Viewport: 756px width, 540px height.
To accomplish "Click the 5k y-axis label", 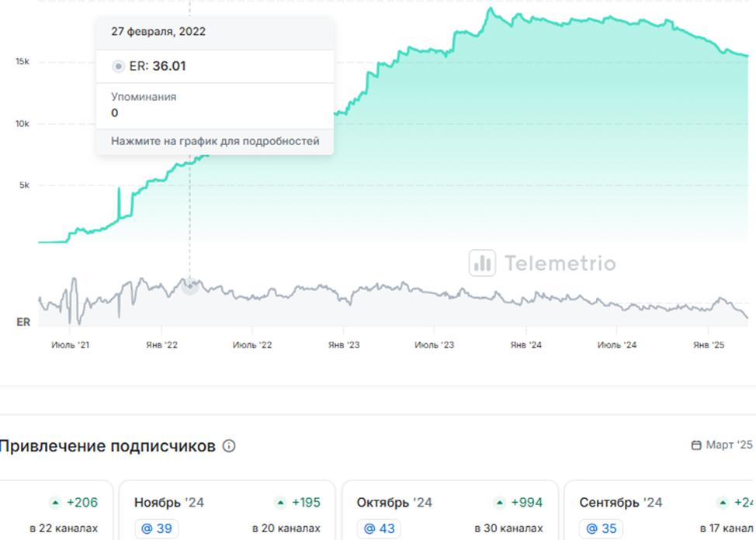I will pos(24,185).
